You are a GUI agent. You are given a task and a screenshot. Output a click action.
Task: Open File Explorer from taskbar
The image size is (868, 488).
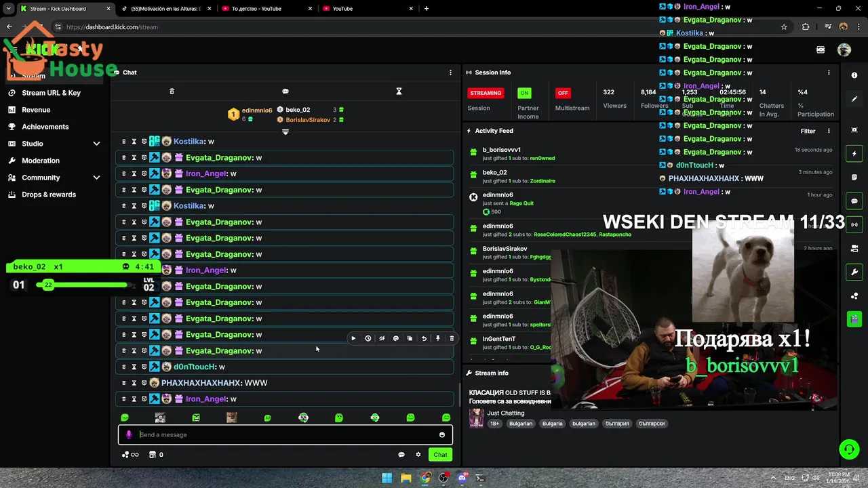pos(406,478)
